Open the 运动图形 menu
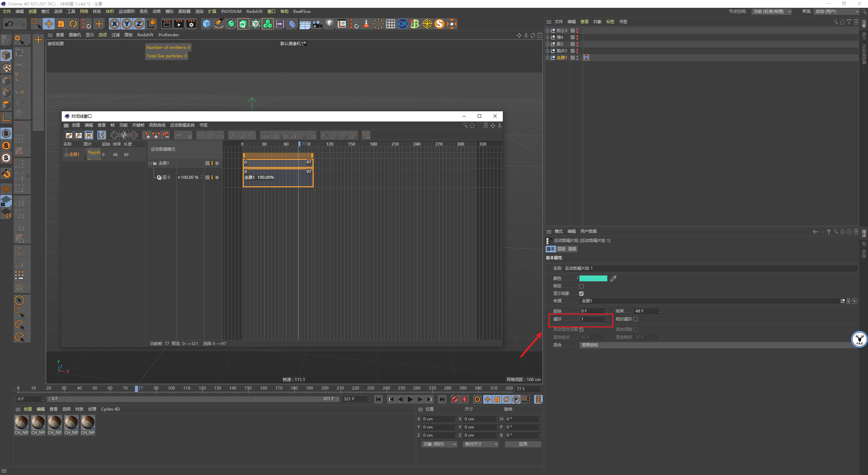 point(126,12)
